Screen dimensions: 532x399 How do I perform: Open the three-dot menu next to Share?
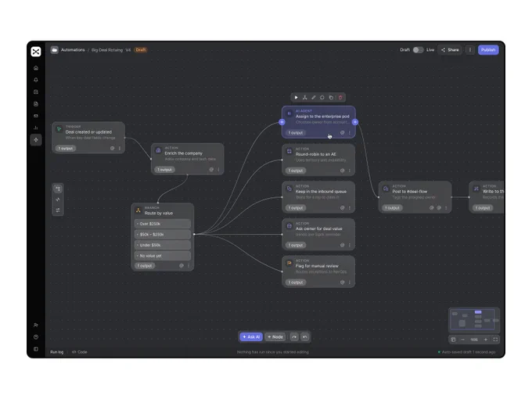click(470, 50)
